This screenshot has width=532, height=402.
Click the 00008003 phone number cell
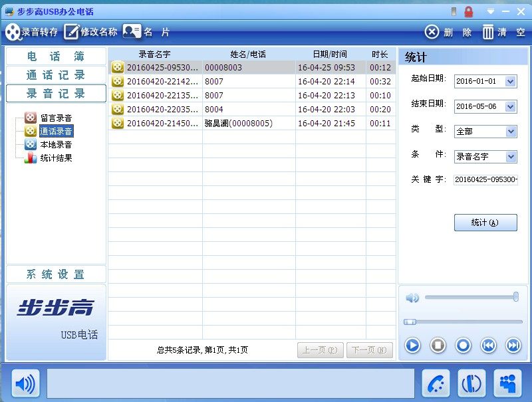223,68
